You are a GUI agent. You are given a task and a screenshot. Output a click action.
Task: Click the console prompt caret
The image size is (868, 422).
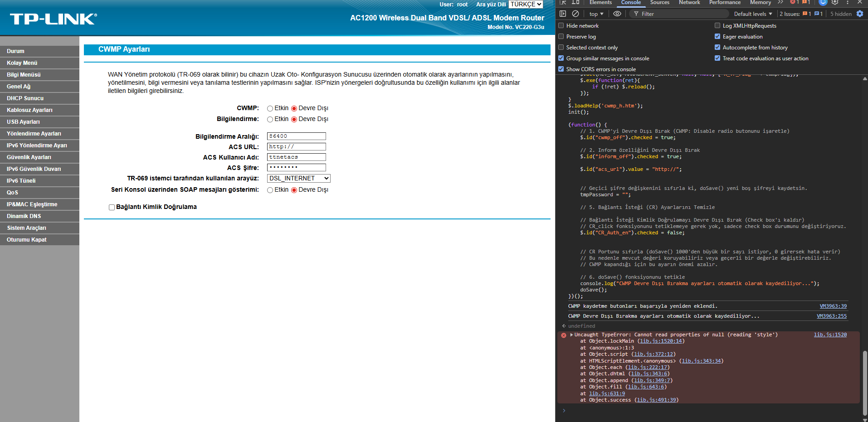[x=564, y=411]
